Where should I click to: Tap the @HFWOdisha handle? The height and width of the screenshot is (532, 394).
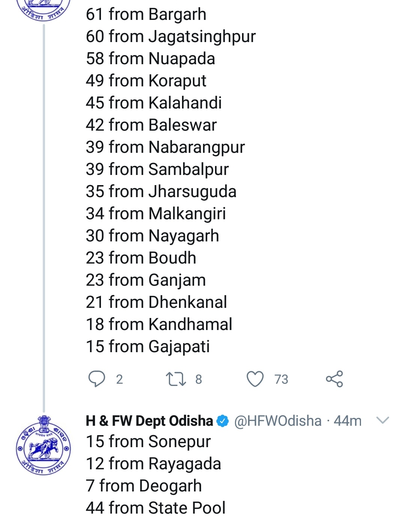tap(278, 421)
